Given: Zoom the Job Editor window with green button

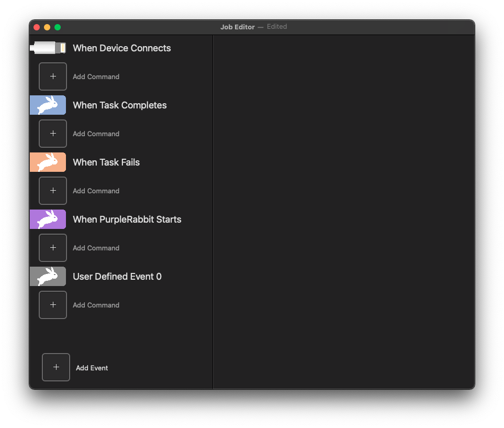Looking at the screenshot, I should point(58,27).
